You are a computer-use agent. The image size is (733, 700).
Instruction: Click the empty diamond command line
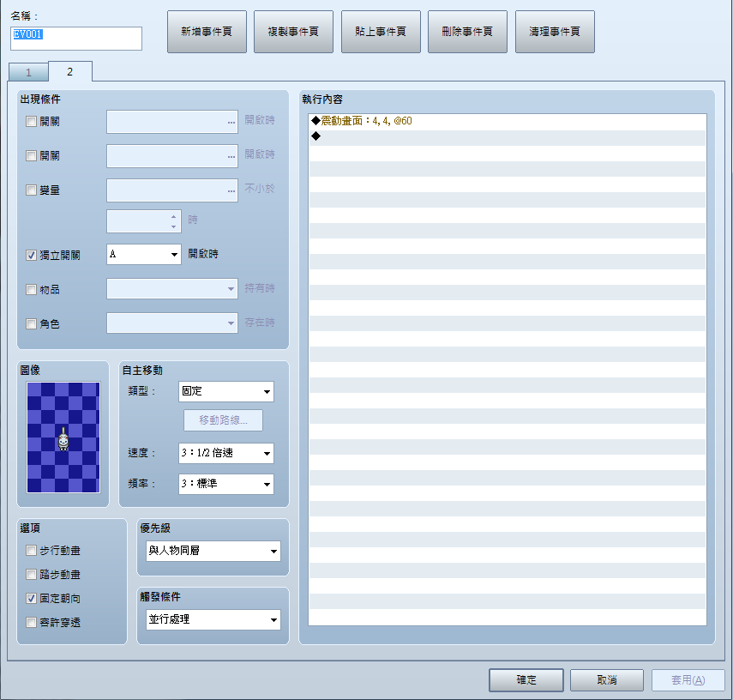pos(508,137)
